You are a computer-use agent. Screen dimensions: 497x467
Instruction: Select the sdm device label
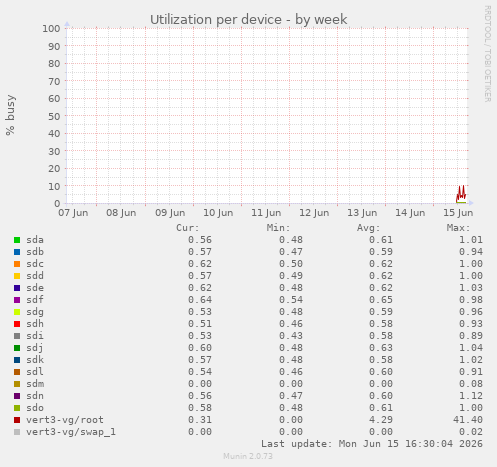(35, 384)
